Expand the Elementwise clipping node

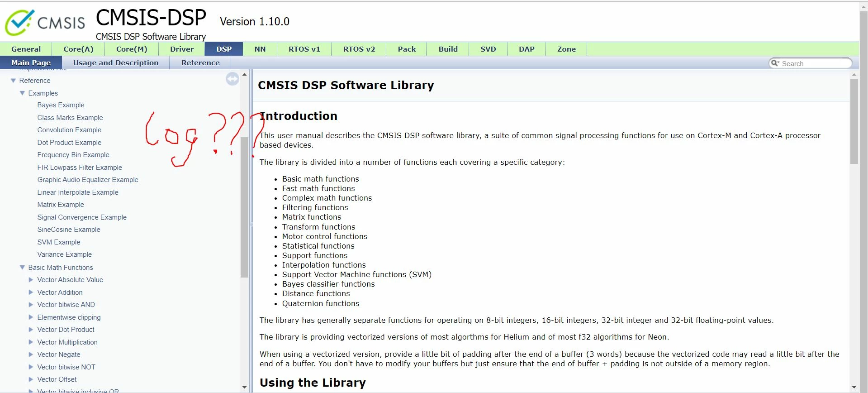click(31, 317)
